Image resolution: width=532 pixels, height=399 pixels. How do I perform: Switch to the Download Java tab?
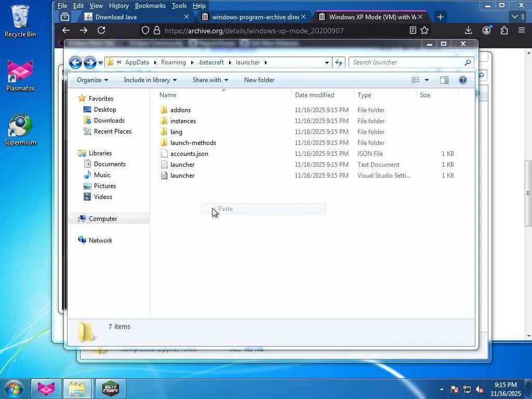pos(137,17)
